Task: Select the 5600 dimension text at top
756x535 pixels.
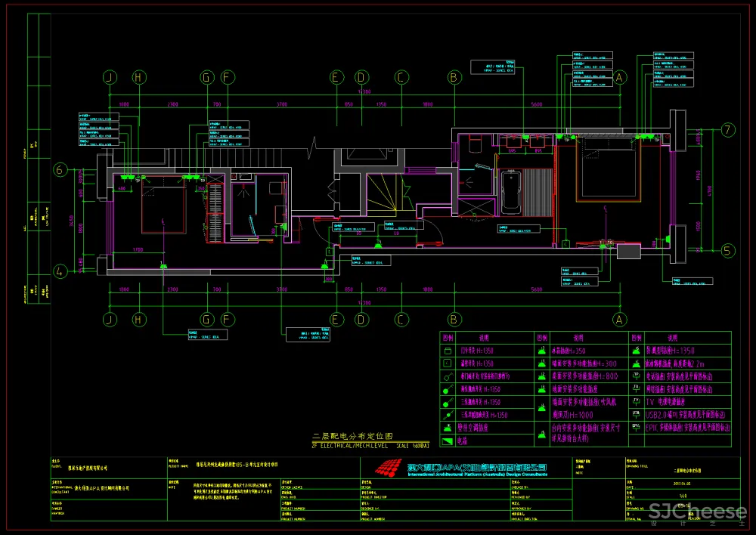Action: coord(537,104)
